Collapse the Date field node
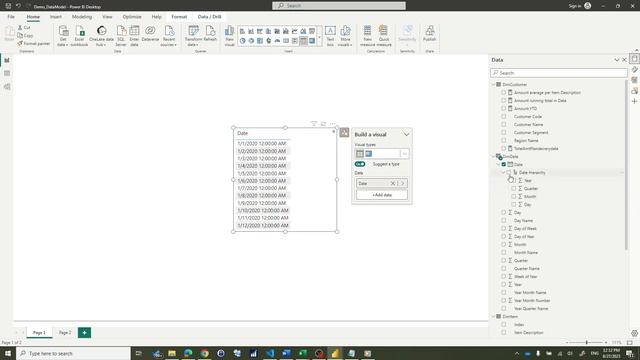The height and width of the screenshot is (360, 640). [498, 164]
